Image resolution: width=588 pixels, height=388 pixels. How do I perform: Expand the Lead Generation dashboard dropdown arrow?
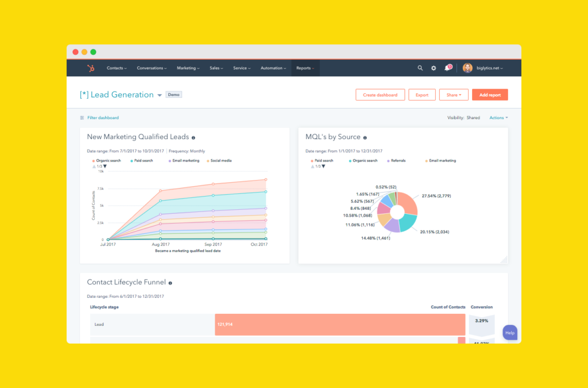click(159, 95)
